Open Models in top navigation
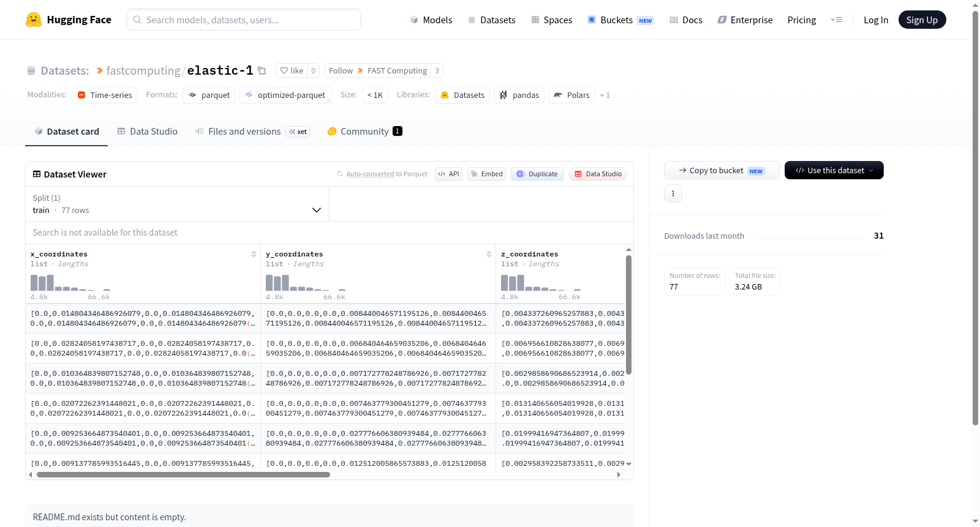This screenshot has height=527, width=980. [431, 20]
